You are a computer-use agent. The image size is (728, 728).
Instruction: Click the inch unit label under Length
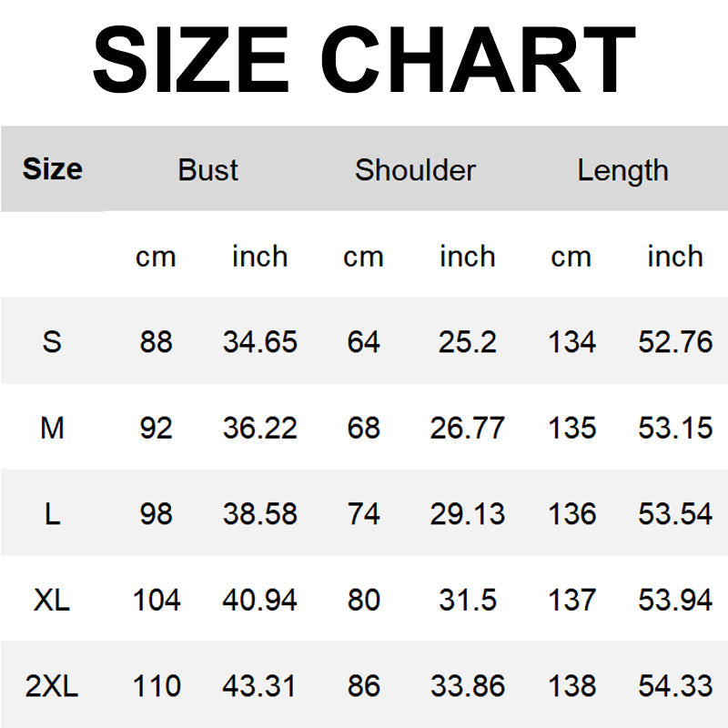pos(674,257)
